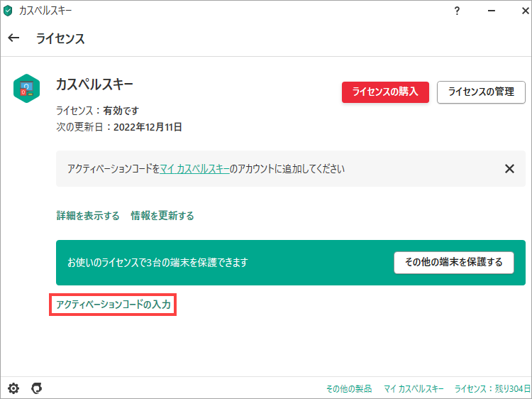Click お使いのライセンスで3台の端末を保護できます text
The image size is (532, 399).
157,263
